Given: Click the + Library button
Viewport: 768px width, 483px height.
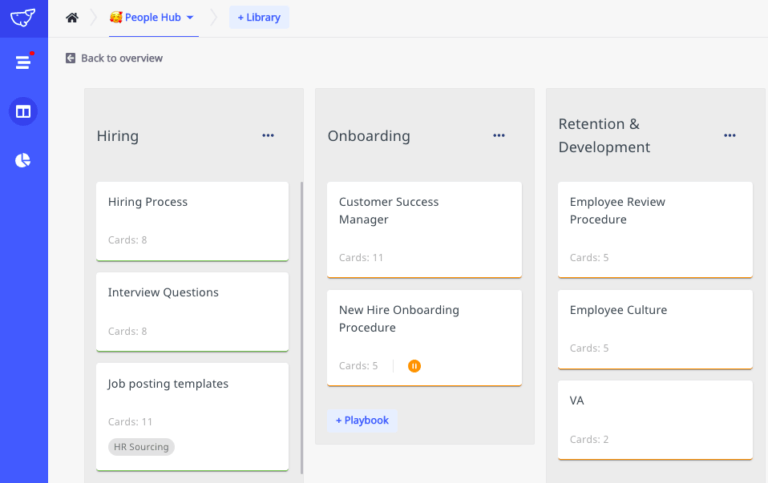Looking at the screenshot, I should pyautogui.click(x=259, y=18).
